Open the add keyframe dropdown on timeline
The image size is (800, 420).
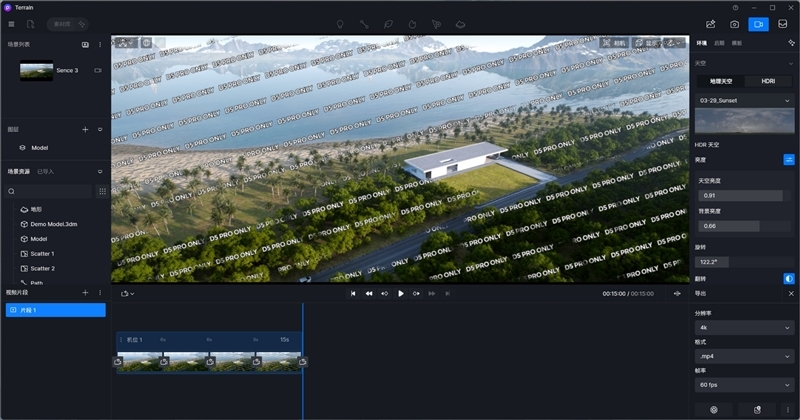(x=127, y=293)
